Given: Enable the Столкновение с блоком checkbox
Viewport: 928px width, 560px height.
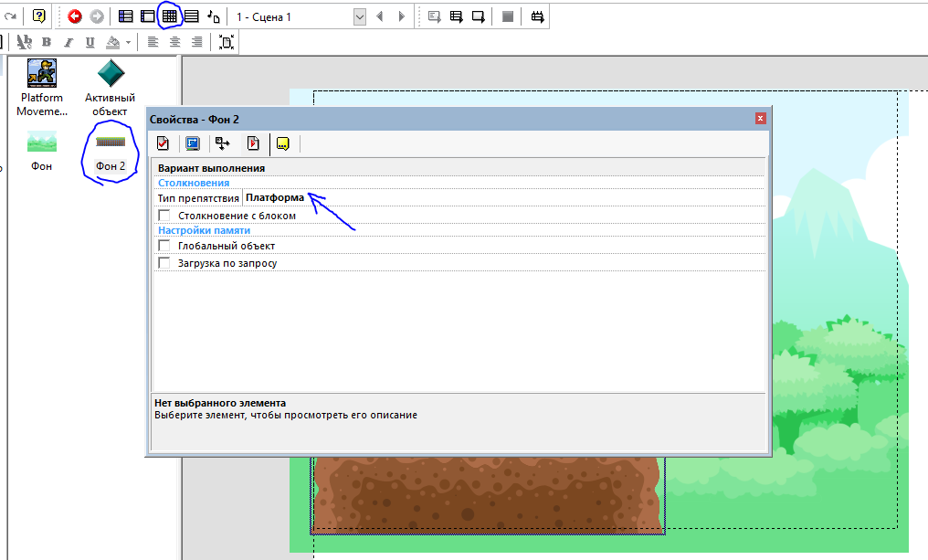Looking at the screenshot, I should [164, 216].
